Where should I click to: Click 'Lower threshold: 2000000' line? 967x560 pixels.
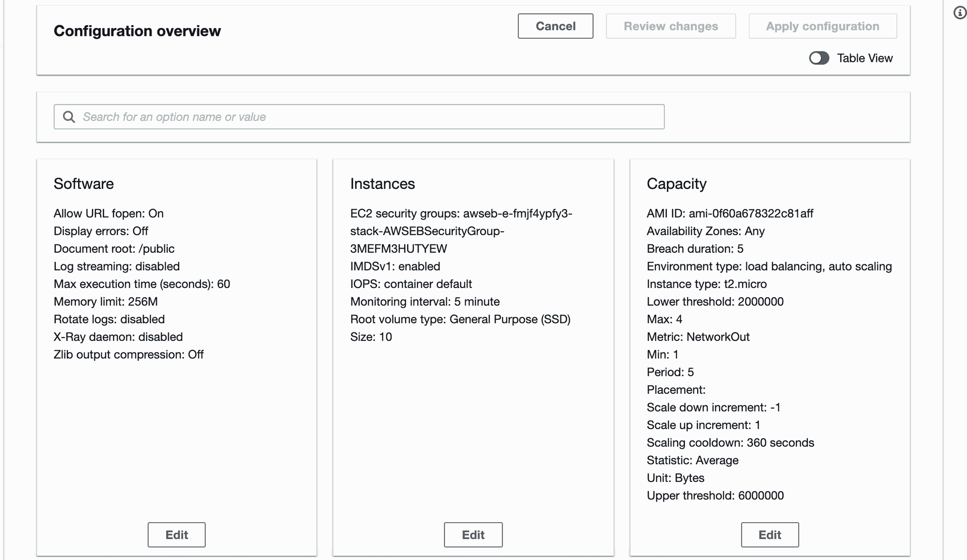(x=715, y=302)
